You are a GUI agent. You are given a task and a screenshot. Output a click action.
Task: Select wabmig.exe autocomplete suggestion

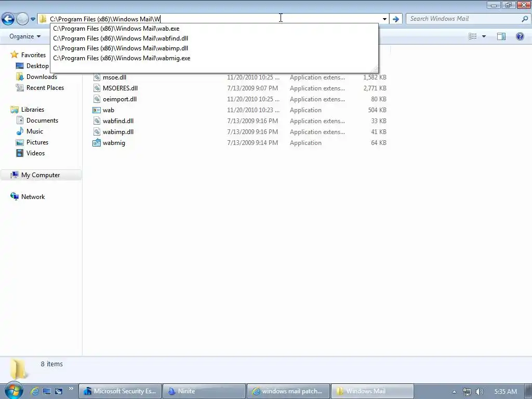tap(215, 58)
